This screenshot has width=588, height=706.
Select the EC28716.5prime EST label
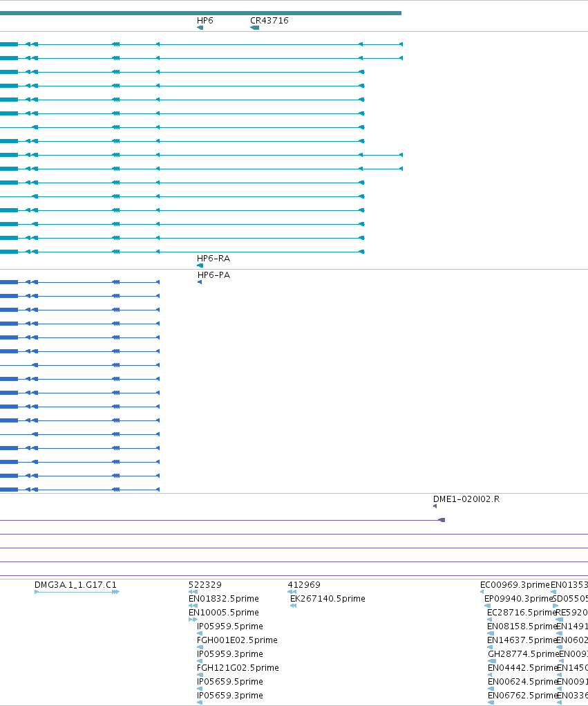tap(522, 613)
